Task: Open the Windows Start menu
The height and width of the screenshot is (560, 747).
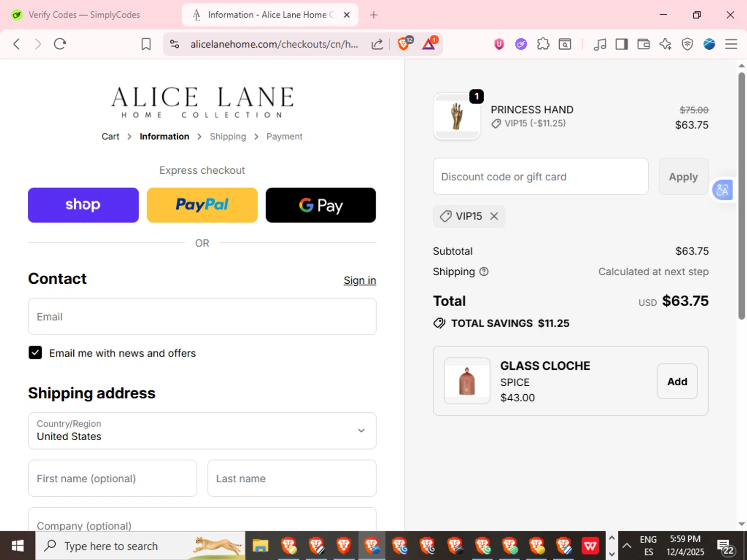Action: [17, 546]
